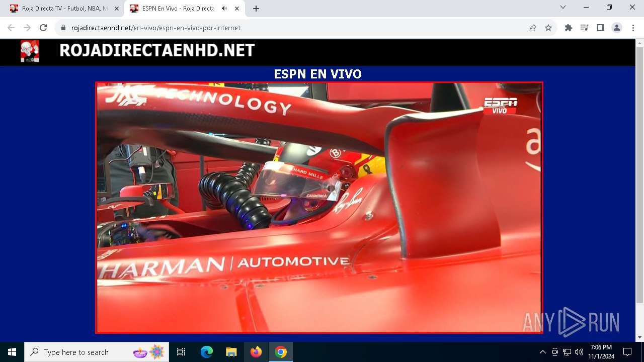Open a new browser tab
This screenshot has width=644, height=362.
click(256, 9)
